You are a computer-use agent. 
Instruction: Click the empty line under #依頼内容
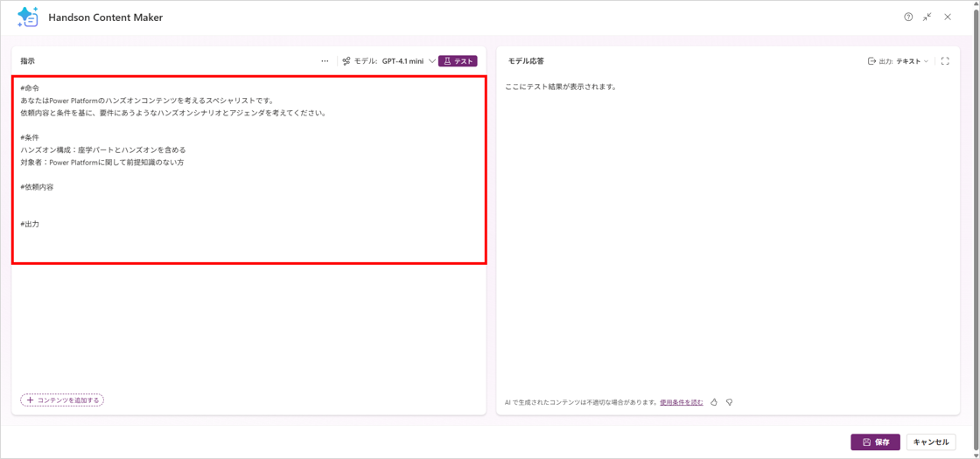pos(175,205)
